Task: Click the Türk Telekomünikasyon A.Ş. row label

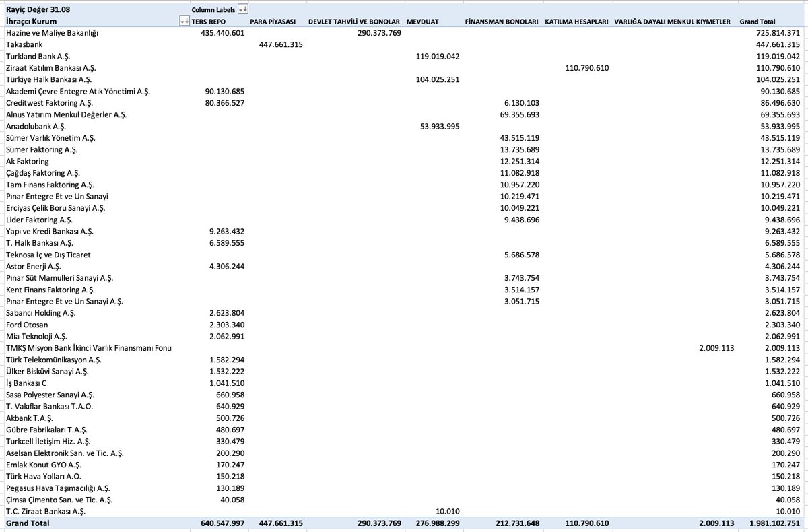Action: pos(55,360)
